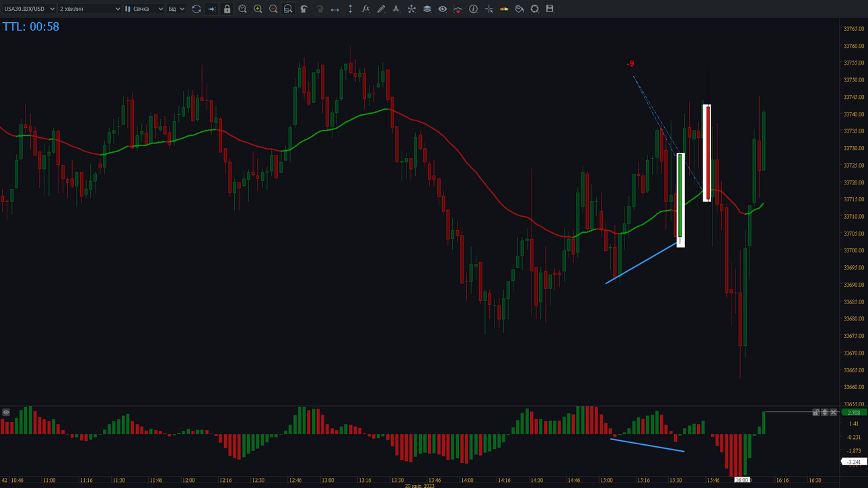The image size is (868, 488).
Task: Open the Бід price side dropdown
Action: point(176,9)
